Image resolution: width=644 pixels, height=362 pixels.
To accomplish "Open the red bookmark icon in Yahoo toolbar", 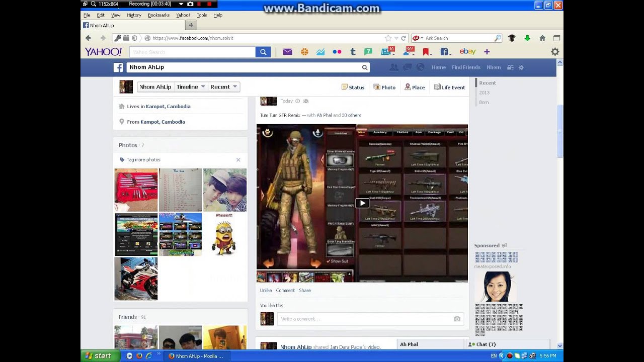I will pyautogui.click(x=427, y=52).
